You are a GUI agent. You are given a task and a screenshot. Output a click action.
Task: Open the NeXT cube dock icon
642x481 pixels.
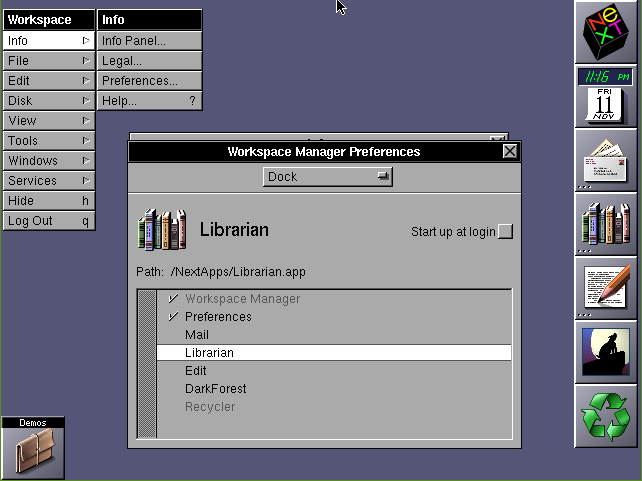coord(606,32)
